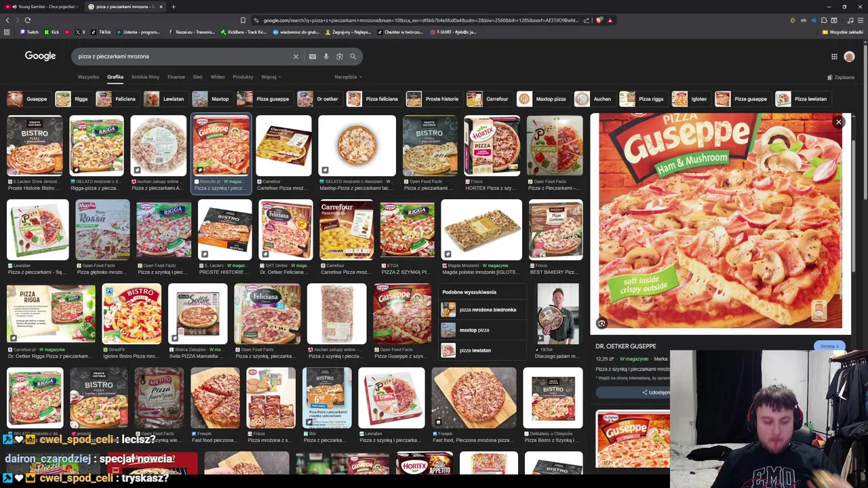This screenshot has width=868, height=488.
Task: Apply the Feliciana filter chip
Action: pos(116,99)
